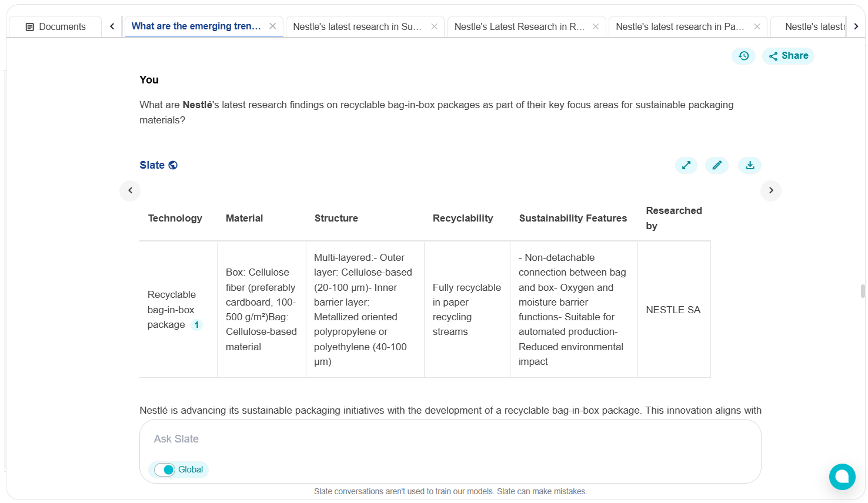Go to previous table slide

click(130, 190)
